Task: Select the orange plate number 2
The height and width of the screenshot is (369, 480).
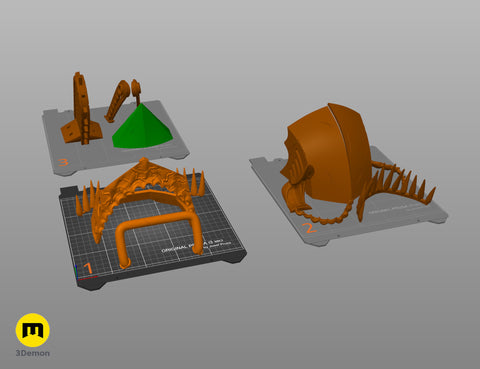Action: (309, 228)
